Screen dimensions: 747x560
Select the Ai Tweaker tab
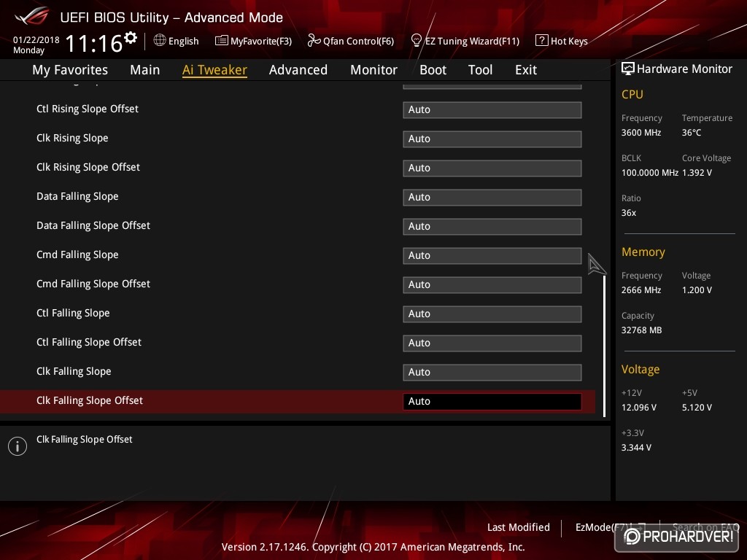[214, 70]
